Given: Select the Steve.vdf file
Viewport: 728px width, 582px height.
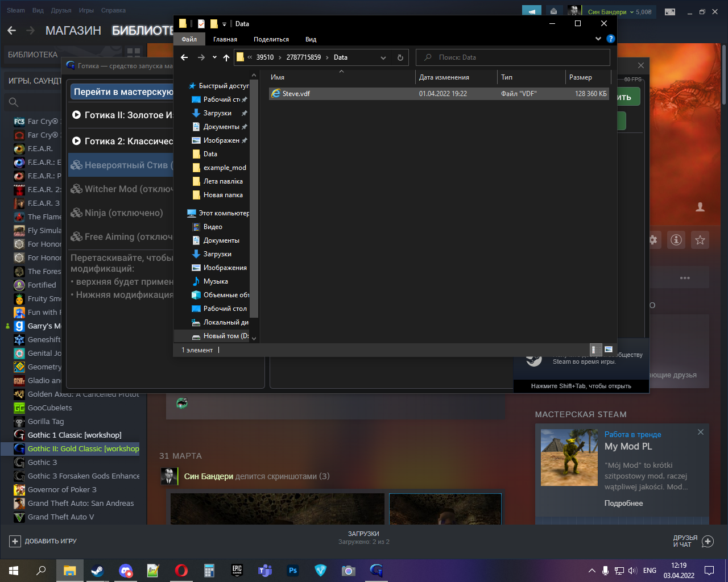Looking at the screenshot, I should [x=439, y=94].
